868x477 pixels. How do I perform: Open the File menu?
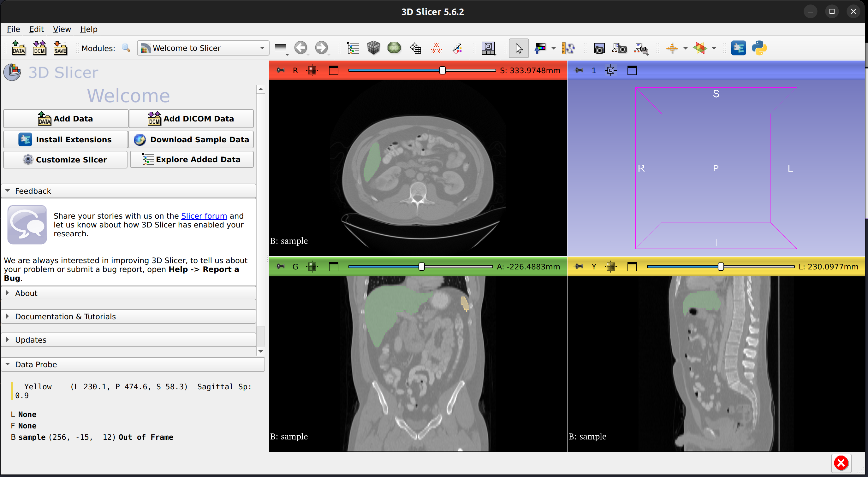pyautogui.click(x=14, y=29)
